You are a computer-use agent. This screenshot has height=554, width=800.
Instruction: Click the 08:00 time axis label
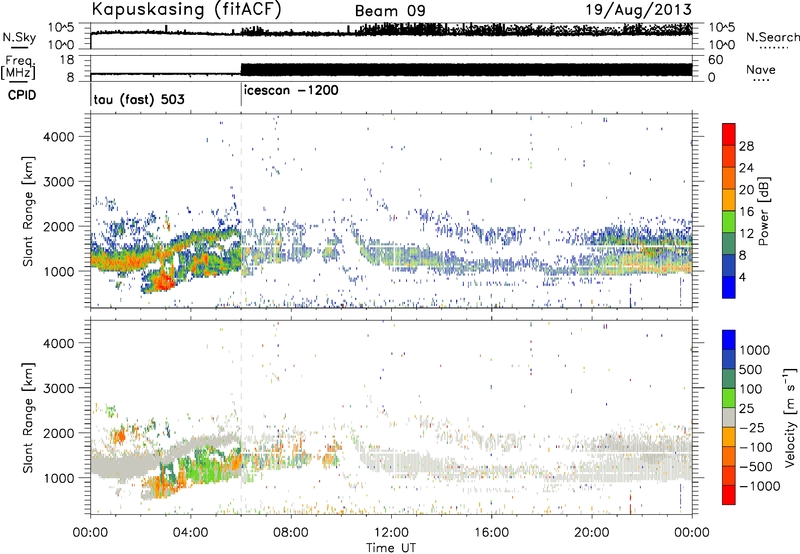(290, 533)
